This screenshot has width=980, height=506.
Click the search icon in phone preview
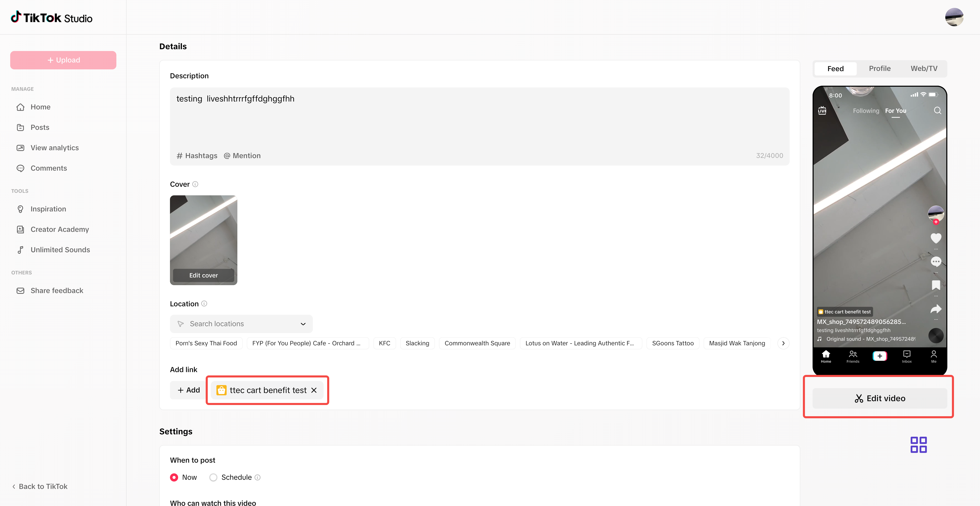coord(937,110)
